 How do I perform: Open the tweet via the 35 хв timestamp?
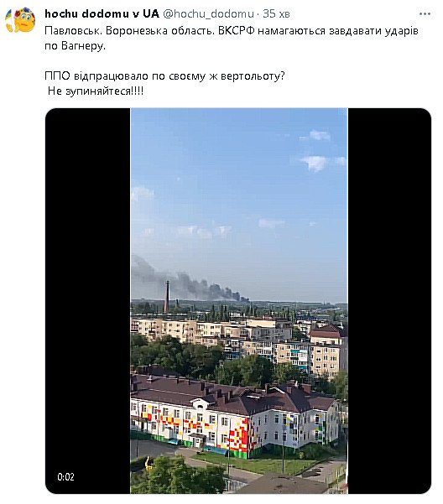pyautogui.click(x=276, y=13)
